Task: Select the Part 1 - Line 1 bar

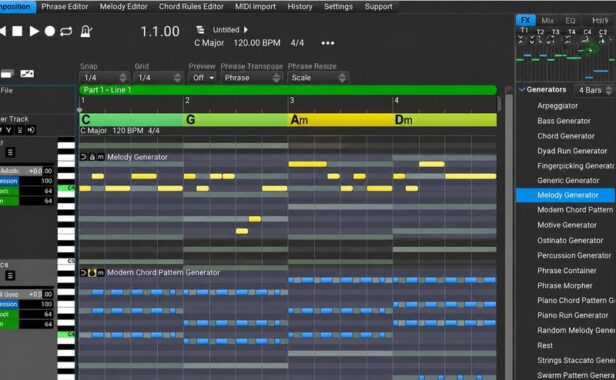Action: (288, 90)
